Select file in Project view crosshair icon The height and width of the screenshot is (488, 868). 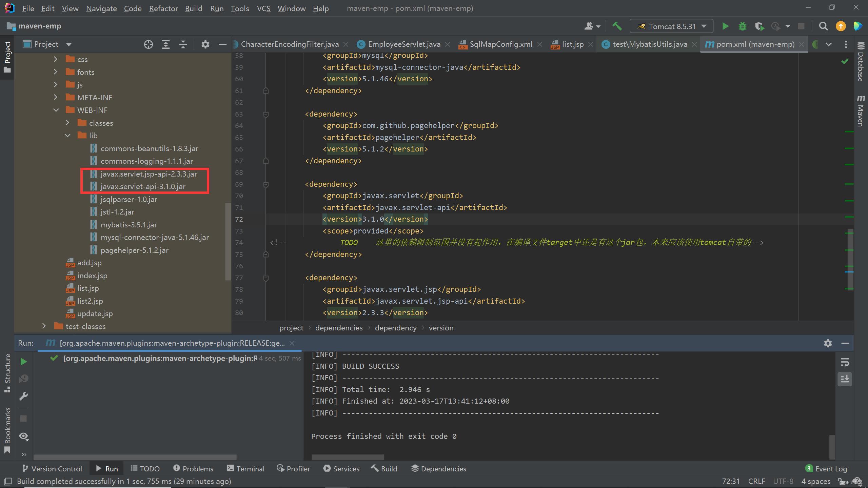tap(148, 44)
